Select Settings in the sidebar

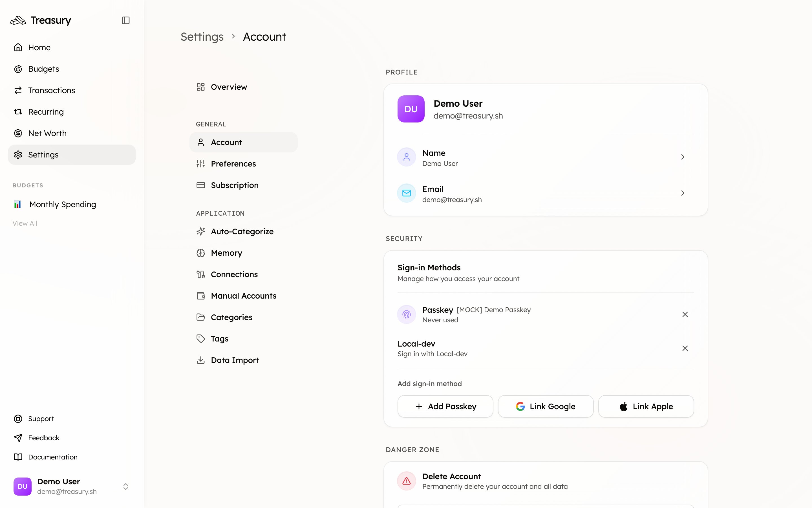tap(72, 155)
